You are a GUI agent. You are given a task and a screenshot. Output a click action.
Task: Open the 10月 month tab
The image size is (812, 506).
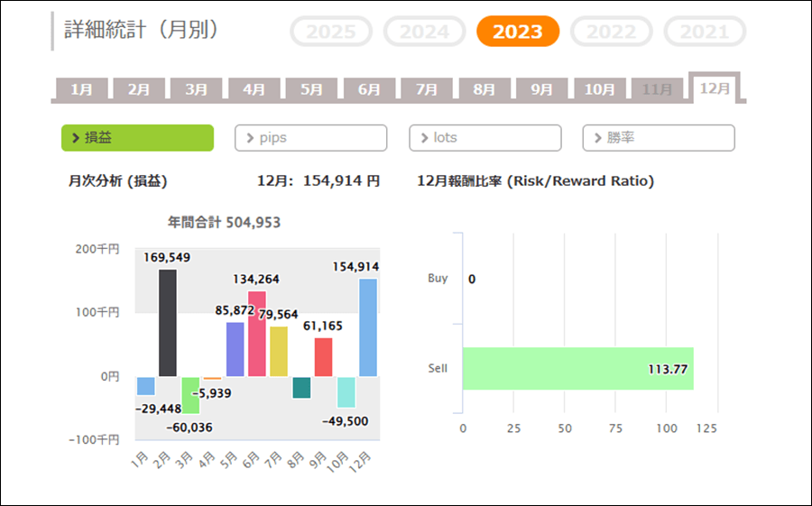pos(599,89)
